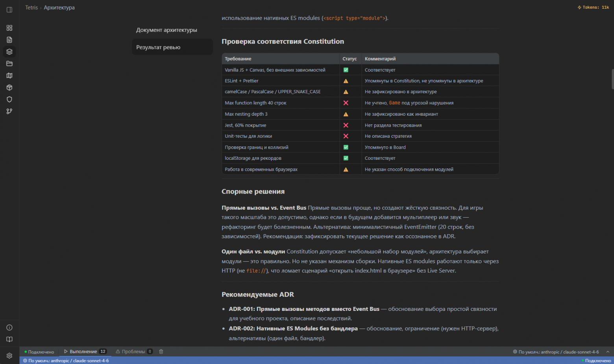
Task: Go to Tetris in the breadcrumb
Action: [x=31, y=7]
